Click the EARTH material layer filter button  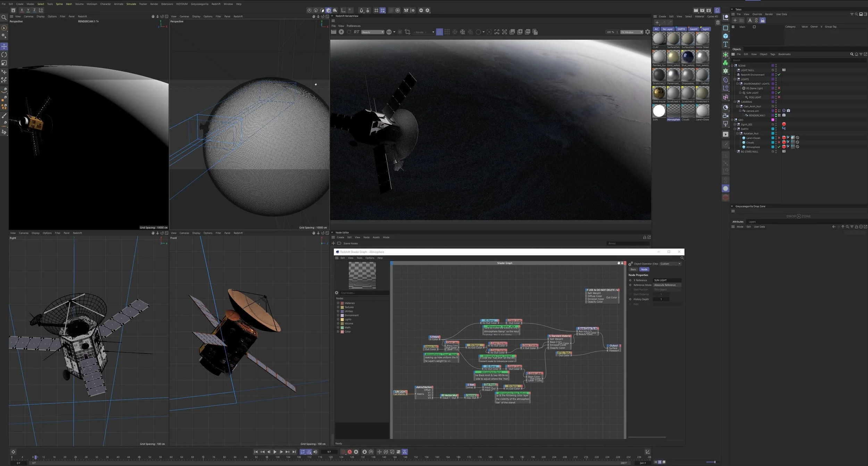(x=681, y=29)
